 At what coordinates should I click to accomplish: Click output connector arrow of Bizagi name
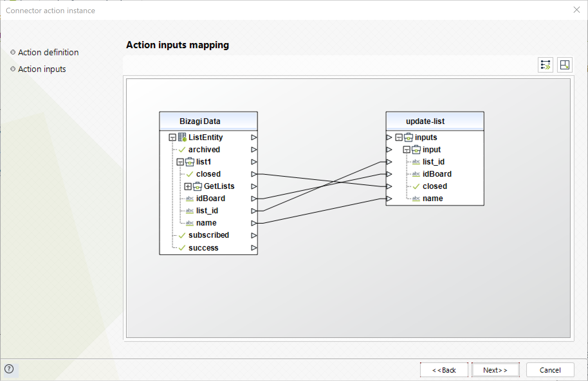pos(254,223)
